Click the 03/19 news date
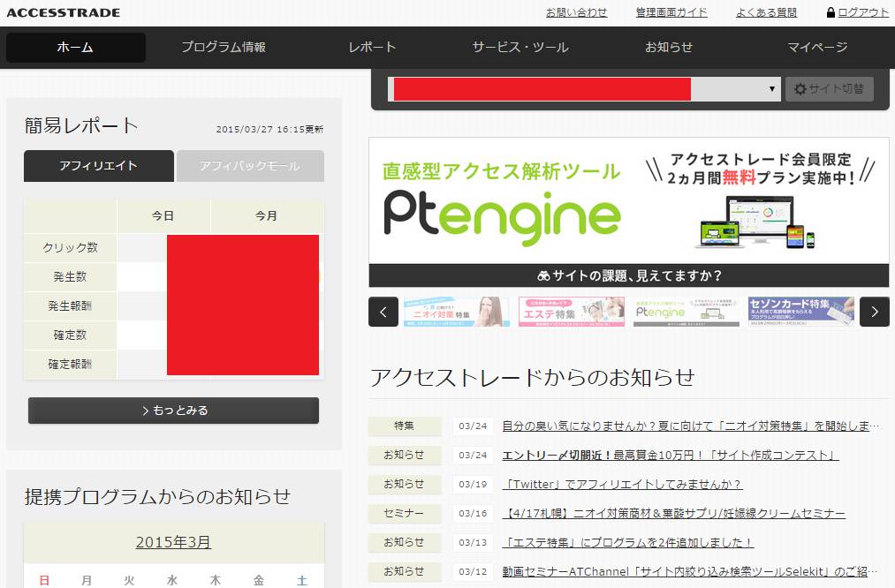 (473, 484)
